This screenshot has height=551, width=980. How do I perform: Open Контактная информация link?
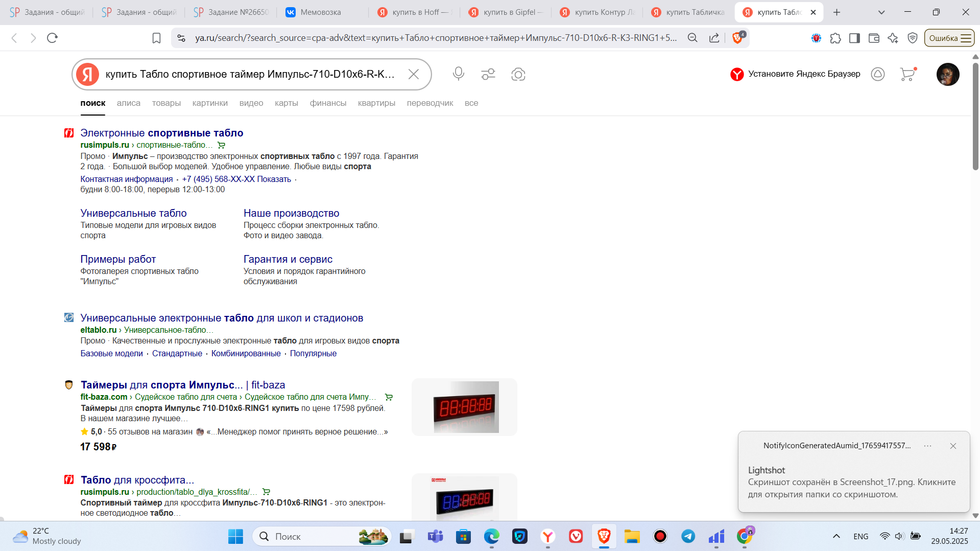pyautogui.click(x=127, y=179)
